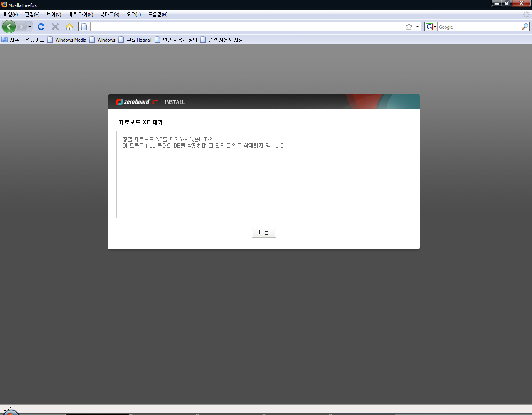The image size is (532, 415).
Task: Click the line mentioning files 폴더와 DB
Action: pos(204,146)
